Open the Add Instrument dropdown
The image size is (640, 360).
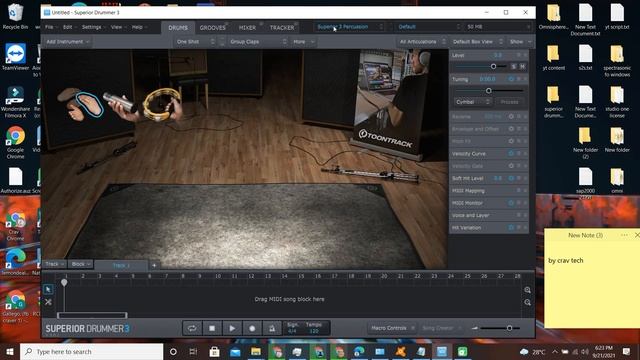pyautogui.click(x=67, y=42)
